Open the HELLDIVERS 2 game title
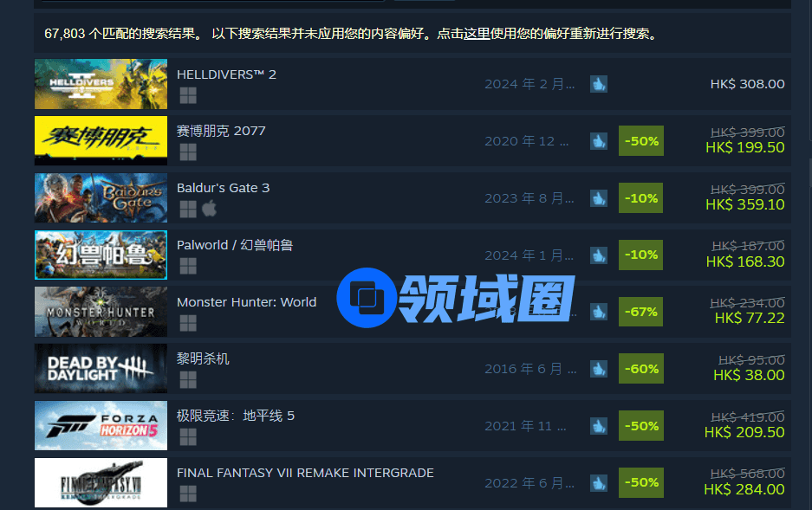 (x=226, y=74)
